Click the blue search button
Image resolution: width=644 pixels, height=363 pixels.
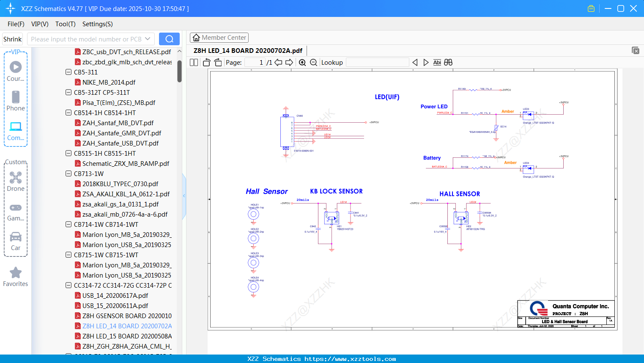click(169, 39)
